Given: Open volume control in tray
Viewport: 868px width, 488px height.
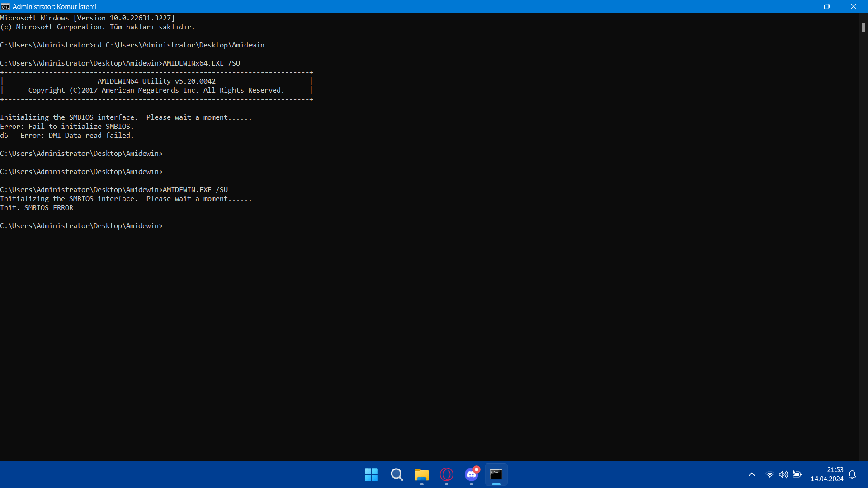Looking at the screenshot, I should 783,474.
